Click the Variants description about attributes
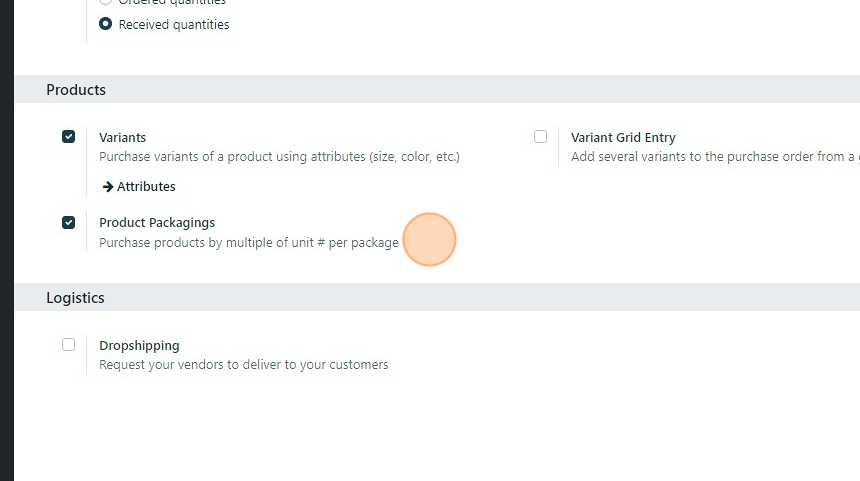 [279, 156]
